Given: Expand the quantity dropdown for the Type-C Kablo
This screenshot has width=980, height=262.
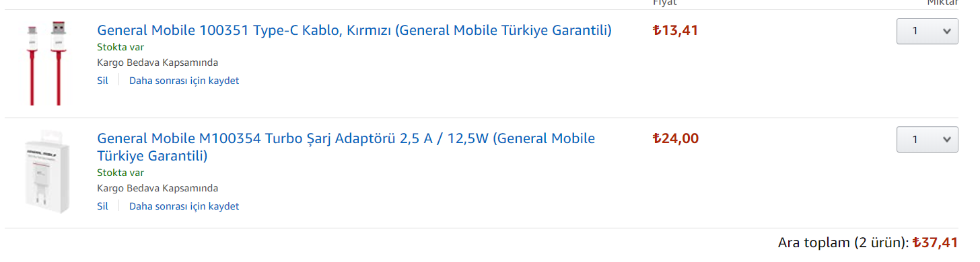Looking at the screenshot, I should [927, 31].
